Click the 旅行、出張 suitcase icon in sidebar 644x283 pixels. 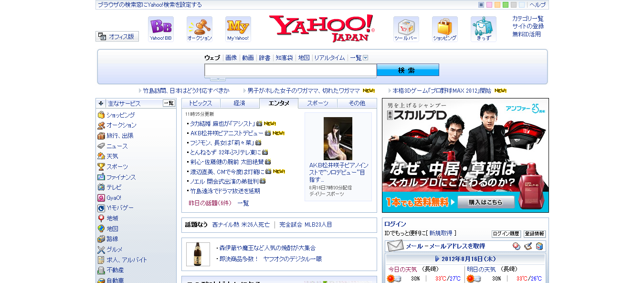click(101, 136)
